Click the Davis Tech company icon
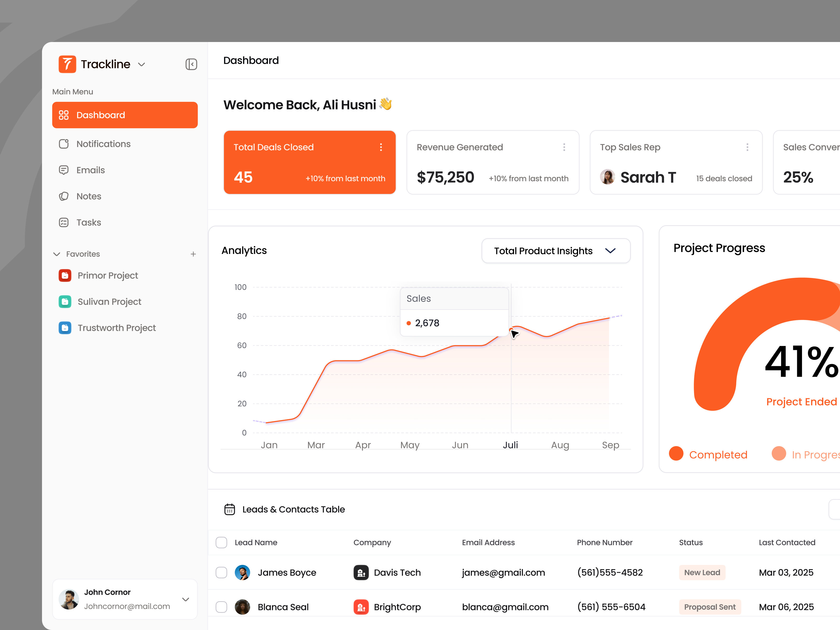The image size is (840, 630). [361, 572]
